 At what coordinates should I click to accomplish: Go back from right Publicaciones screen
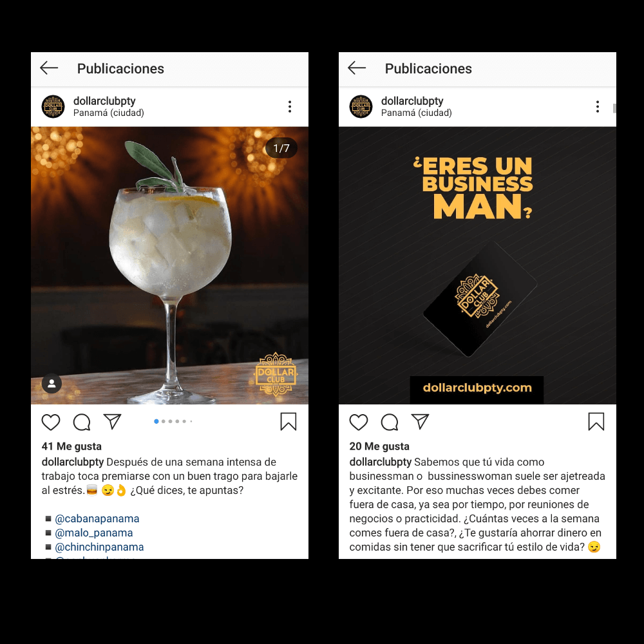click(x=357, y=68)
